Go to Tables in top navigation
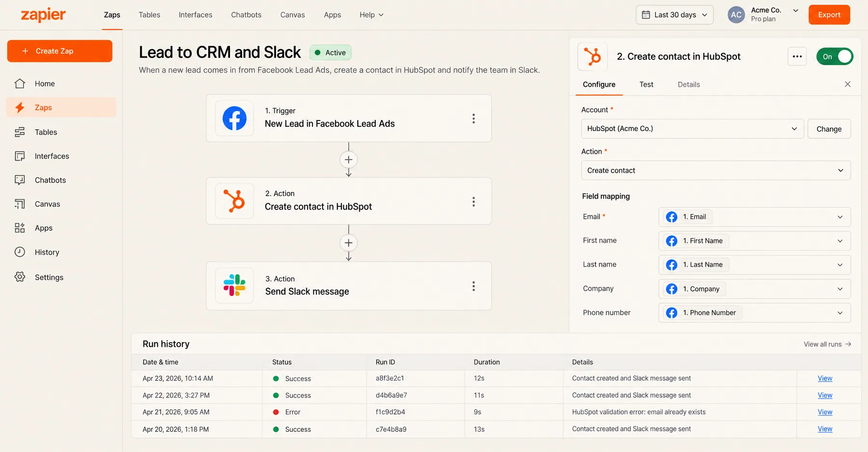 coord(149,15)
